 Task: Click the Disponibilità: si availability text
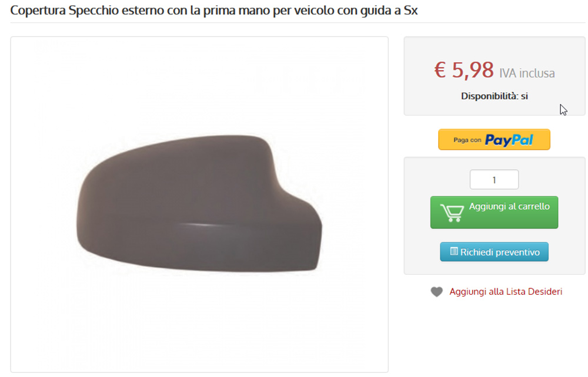pos(495,96)
